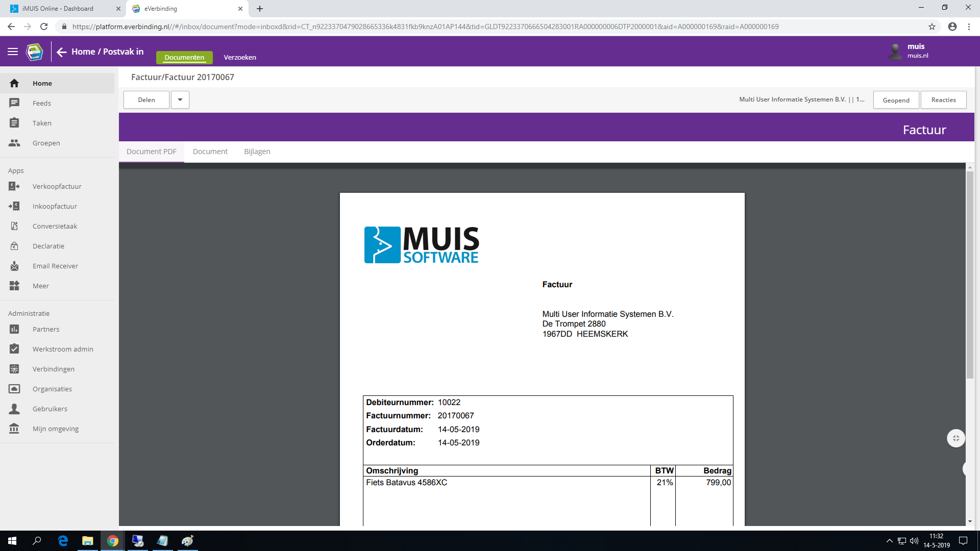The height and width of the screenshot is (551, 980).
Task: Click the PDF viewer vertical scrollbar
Action: coord(969,275)
